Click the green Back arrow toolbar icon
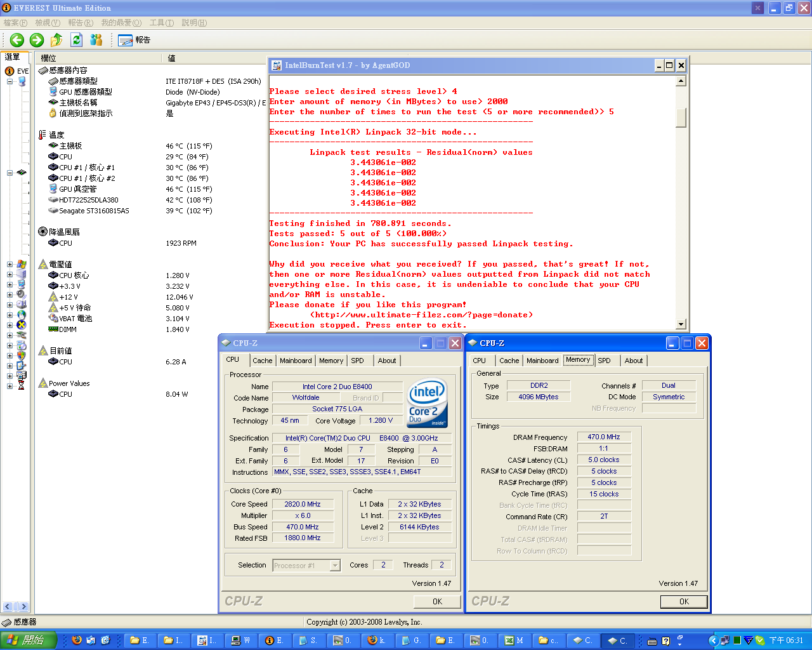The height and width of the screenshot is (650, 812). click(x=17, y=40)
